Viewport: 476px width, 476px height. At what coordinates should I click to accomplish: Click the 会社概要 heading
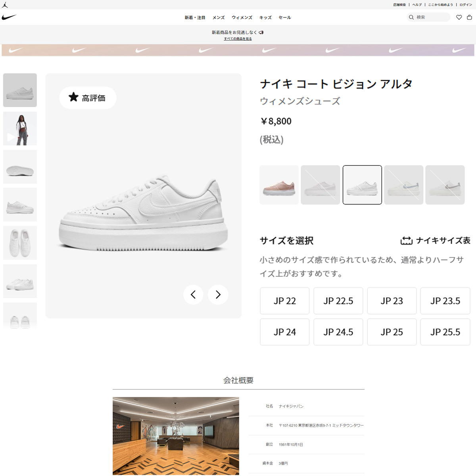tap(238, 380)
